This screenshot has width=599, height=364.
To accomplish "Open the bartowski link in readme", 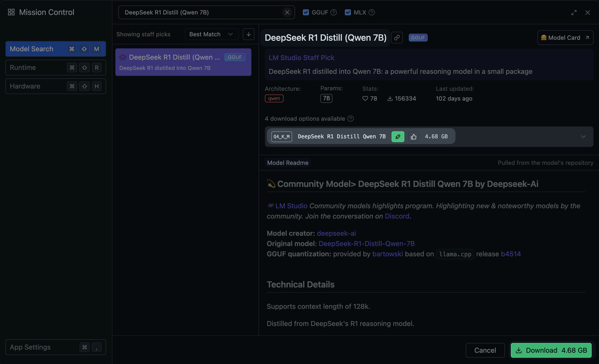I will click(387, 254).
